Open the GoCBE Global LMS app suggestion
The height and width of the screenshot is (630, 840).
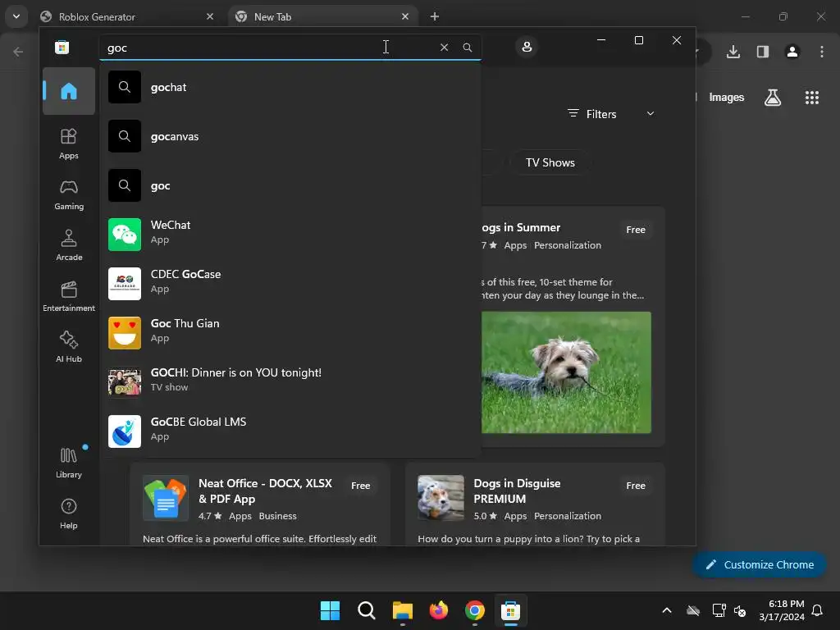[x=290, y=431]
